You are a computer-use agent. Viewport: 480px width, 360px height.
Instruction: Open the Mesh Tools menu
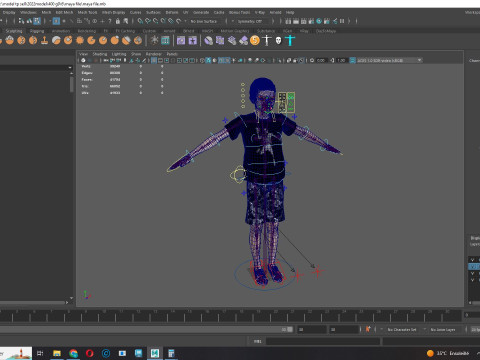tap(87, 12)
